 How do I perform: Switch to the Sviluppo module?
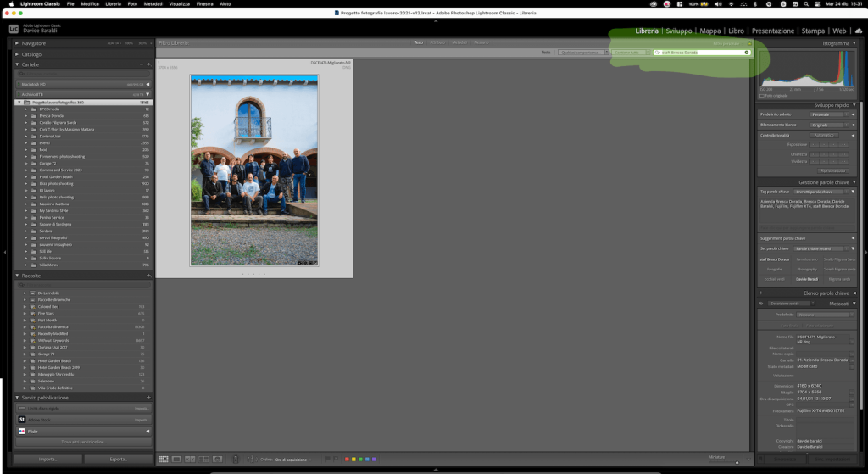pos(679,31)
